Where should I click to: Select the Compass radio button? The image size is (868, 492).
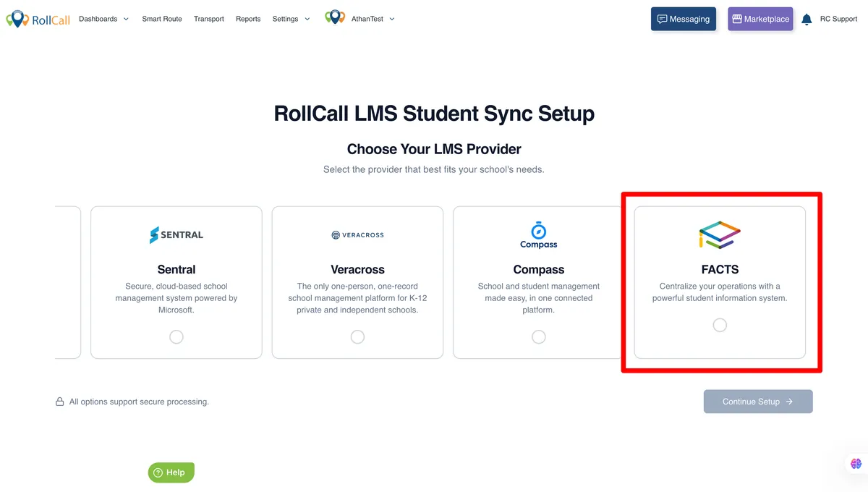[x=539, y=337]
